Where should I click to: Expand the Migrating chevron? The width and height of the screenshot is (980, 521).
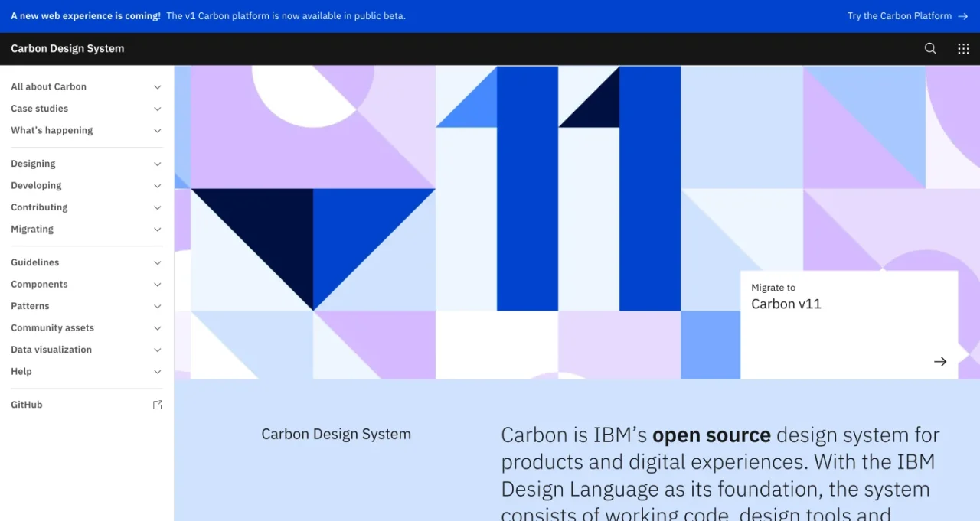(x=158, y=230)
